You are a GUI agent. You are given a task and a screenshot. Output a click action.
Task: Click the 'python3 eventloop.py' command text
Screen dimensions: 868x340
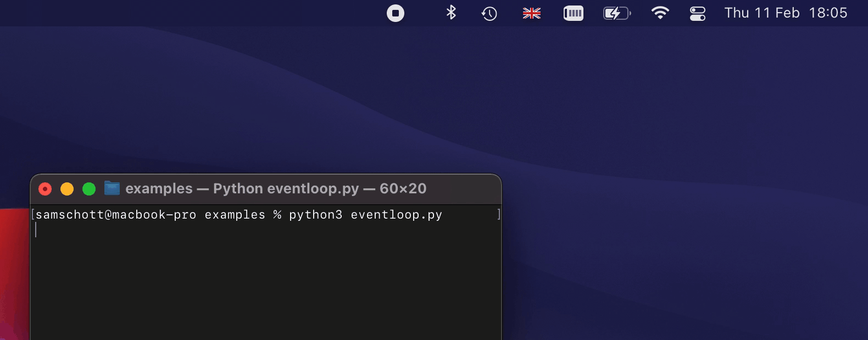tap(366, 215)
